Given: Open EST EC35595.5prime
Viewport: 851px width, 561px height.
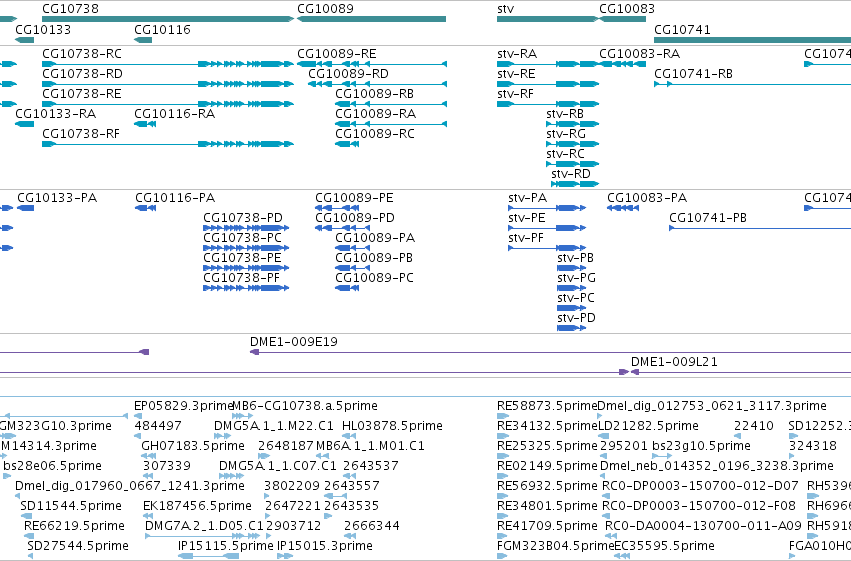Looking at the screenshot, I should click(x=664, y=545).
